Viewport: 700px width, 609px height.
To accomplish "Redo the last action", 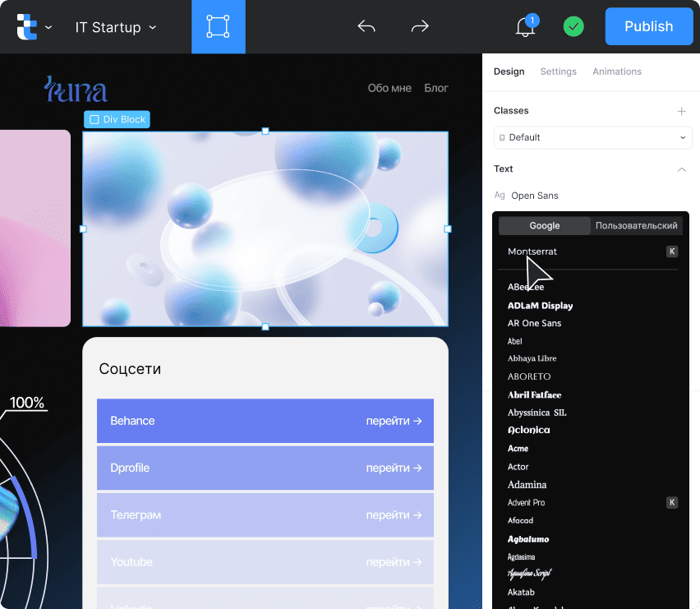I will [420, 26].
